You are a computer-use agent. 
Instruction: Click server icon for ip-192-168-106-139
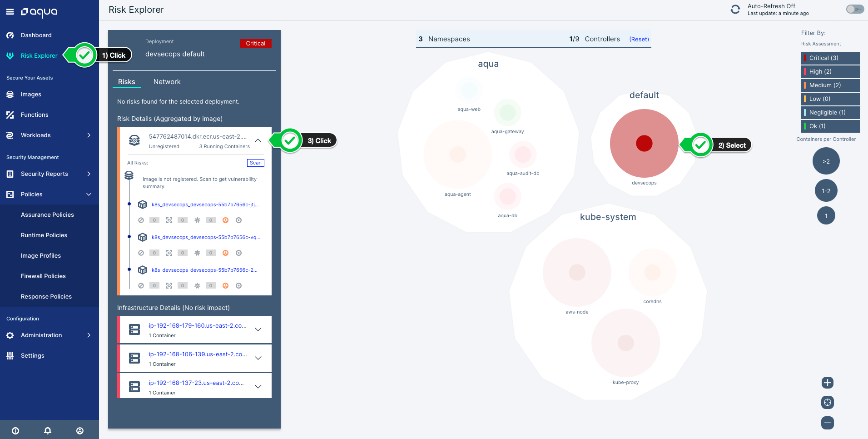click(134, 358)
